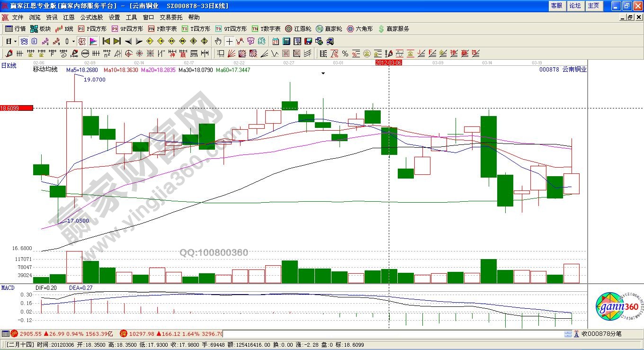Viewport: 644px width, 350px height.
Task: Click the percent (%) drawing tool
Action: click(x=345, y=54)
